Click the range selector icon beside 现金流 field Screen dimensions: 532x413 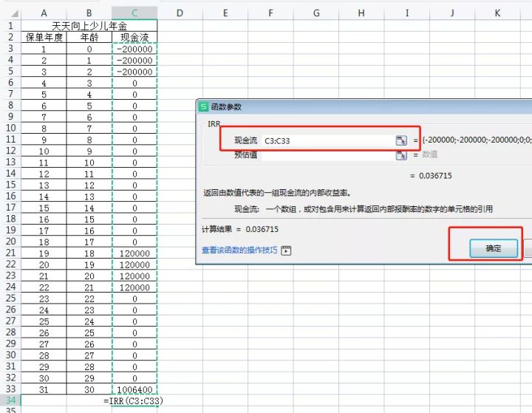[401, 140]
